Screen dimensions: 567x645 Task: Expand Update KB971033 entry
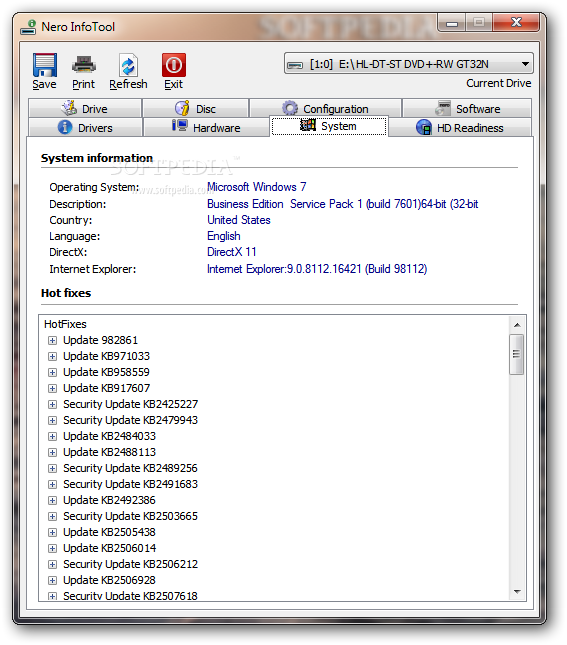pyautogui.click(x=52, y=356)
